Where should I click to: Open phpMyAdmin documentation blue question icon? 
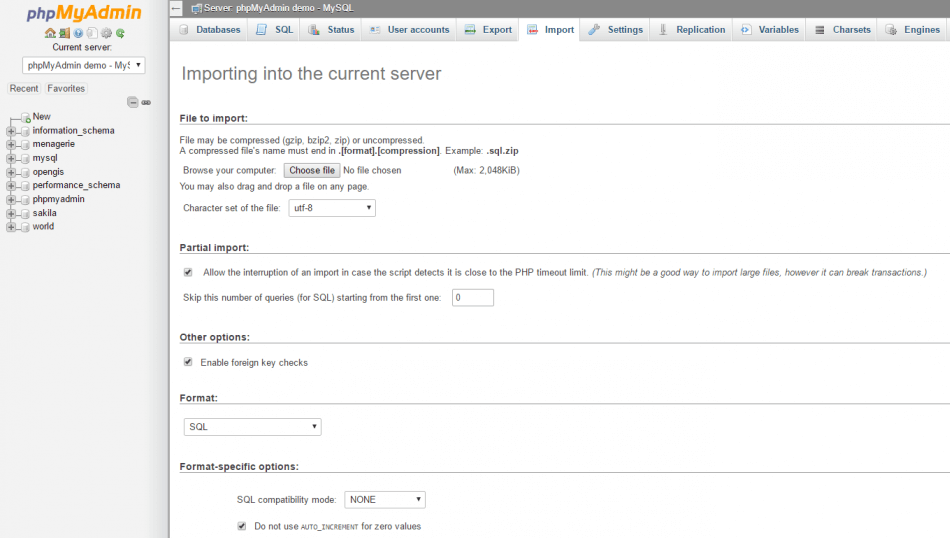(x=78, y=33)
